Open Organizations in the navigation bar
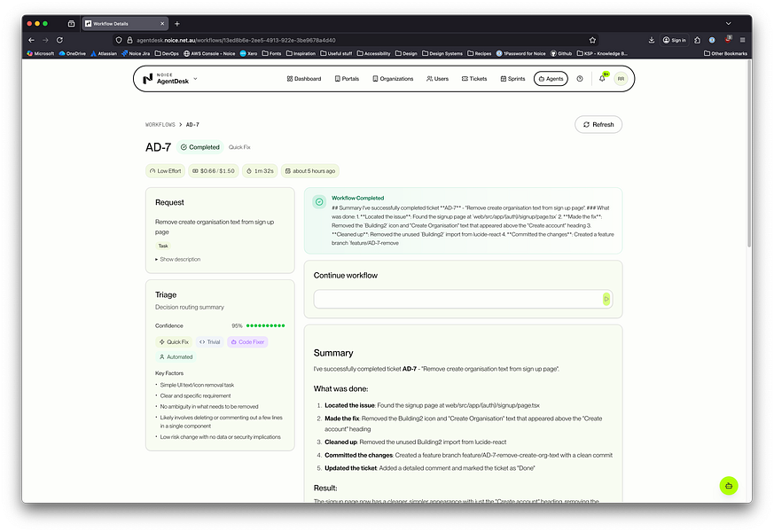The width and height of the screenshot is (774, 532). pos(393,79)
